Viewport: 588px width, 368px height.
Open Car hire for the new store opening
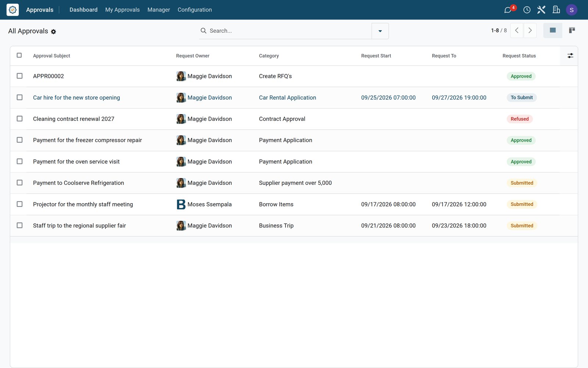[76, 98]
